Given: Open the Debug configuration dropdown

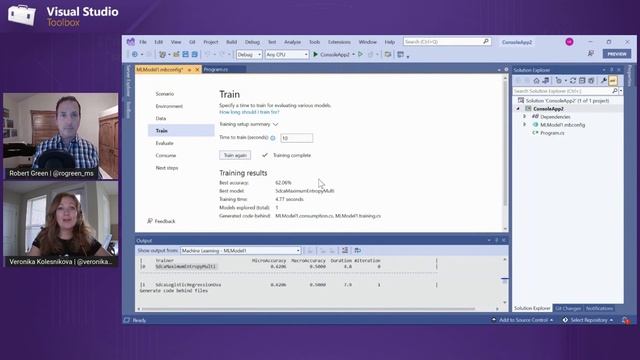Looking at the screenshot, I should coord(249,54).
